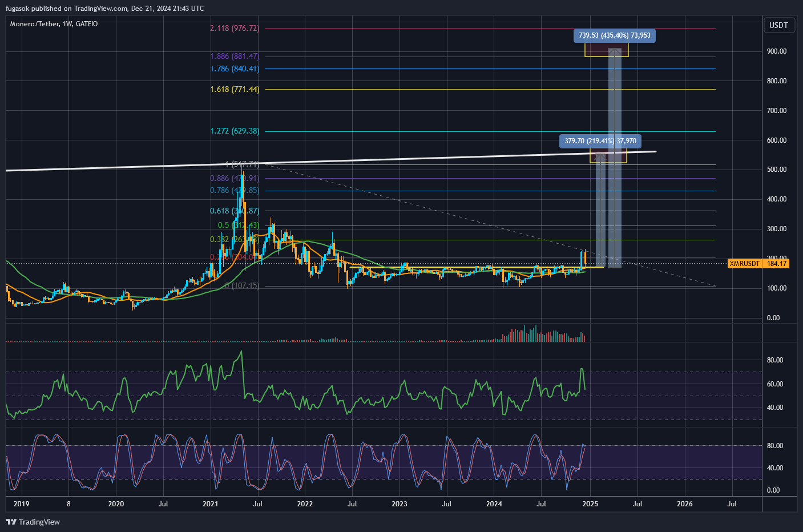Select the Monero/Tether, 1W, GATEIO chart title

(54, 24)
